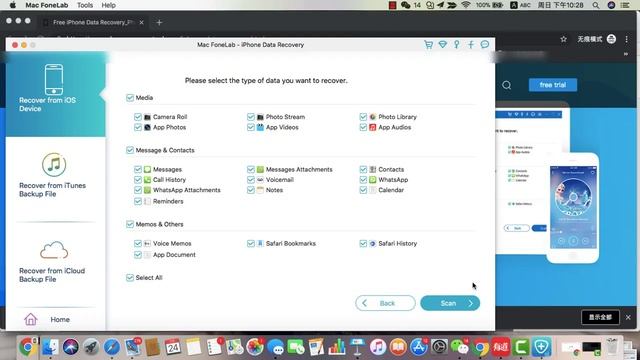Open the App Store from the Dock

tap(419, 347)
